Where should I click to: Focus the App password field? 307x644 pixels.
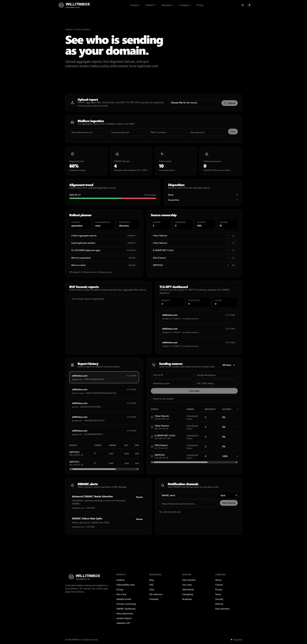point(207,132)
